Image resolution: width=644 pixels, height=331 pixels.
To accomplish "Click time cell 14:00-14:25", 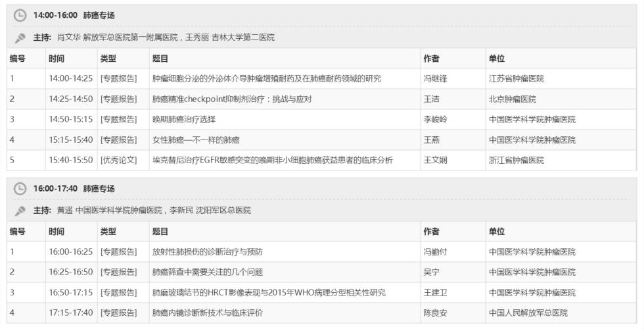I will pyautogui.click(x=71, y=78).
